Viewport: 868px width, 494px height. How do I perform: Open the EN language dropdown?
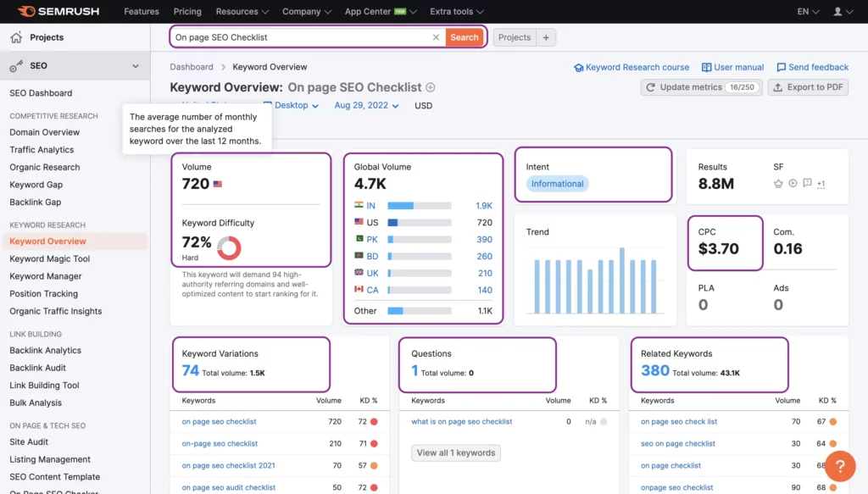pos(808,11)
